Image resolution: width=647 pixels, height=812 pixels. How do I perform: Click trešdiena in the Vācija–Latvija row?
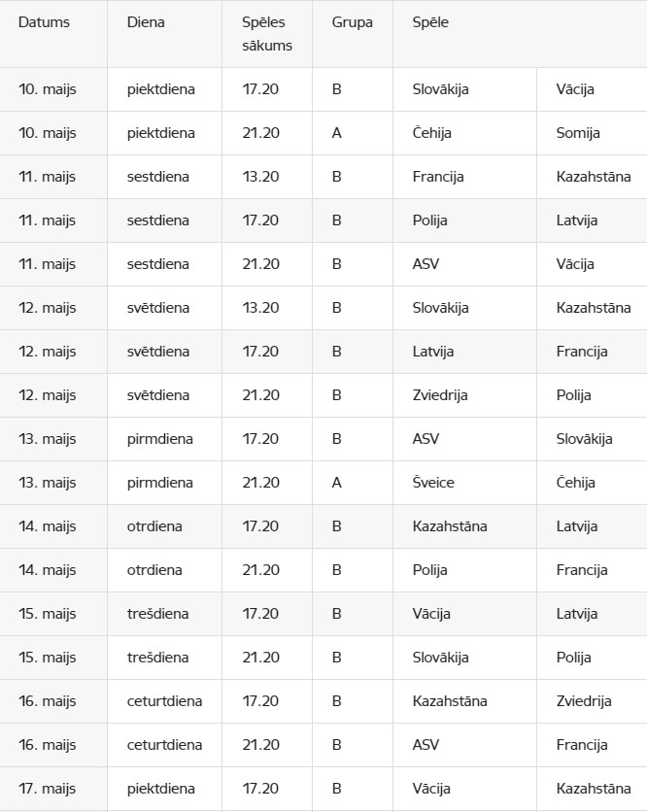point(157,614)
